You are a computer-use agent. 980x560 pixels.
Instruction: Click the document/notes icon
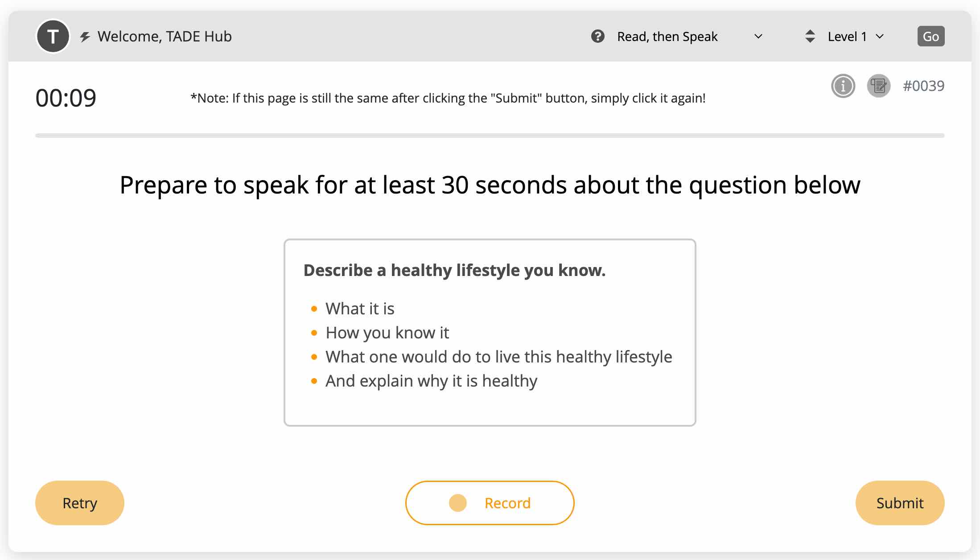878,86
